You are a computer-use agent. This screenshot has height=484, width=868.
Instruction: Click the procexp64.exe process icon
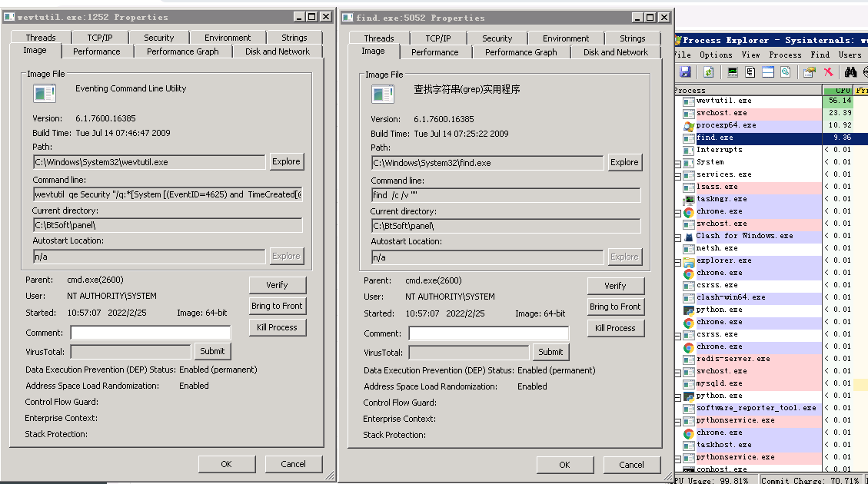pos(689,125)
